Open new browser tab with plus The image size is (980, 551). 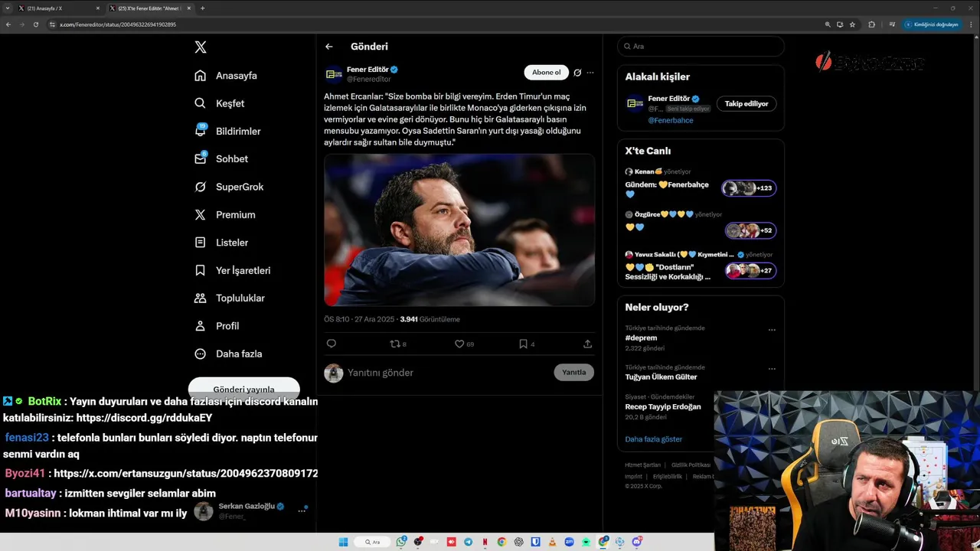click(x=202, y=8)
